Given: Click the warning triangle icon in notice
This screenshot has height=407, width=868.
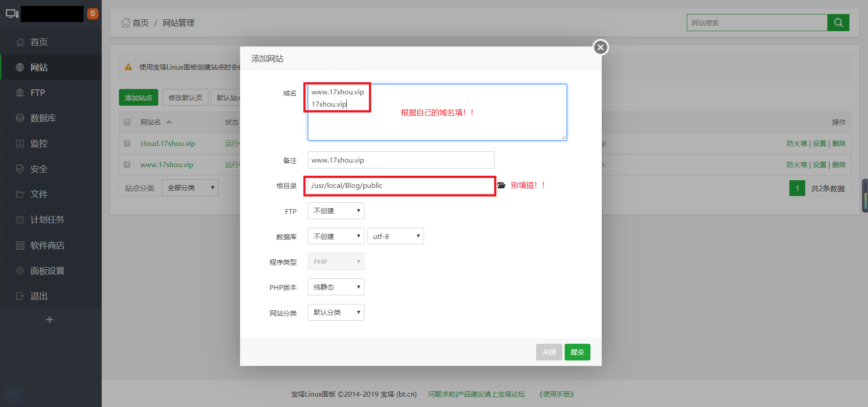Looking at the screenshot, I should 128,67.
